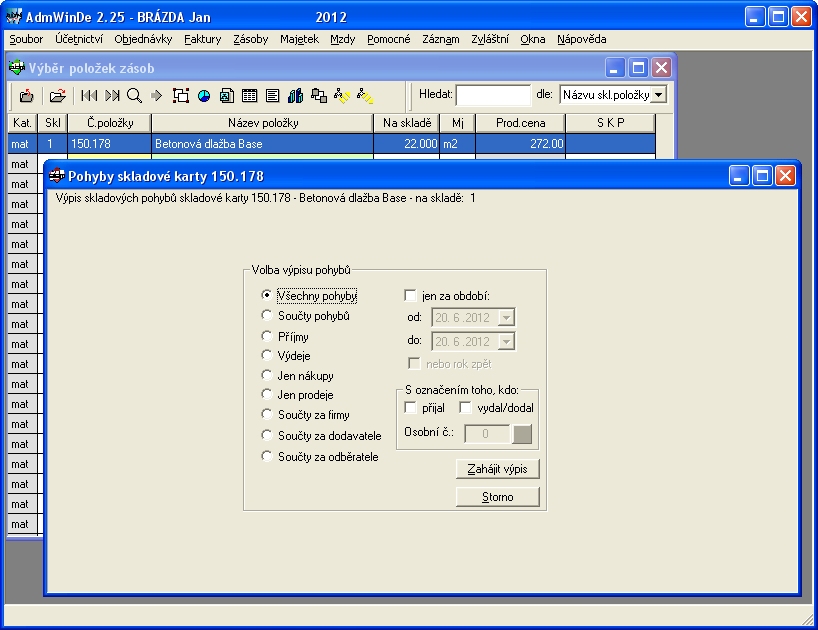The image size is (818, 630).
Task: Select the Součty za dodavatele radio option
Action: [x=267, y=435]
